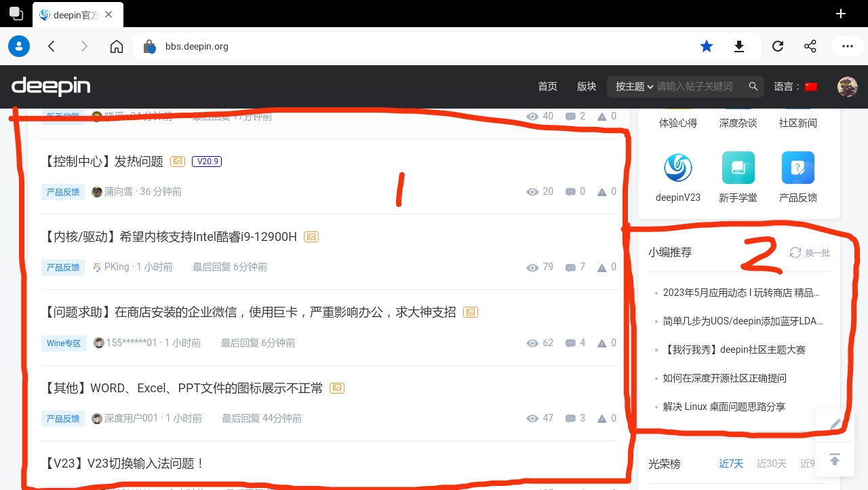Open the deepinV23 section icon

[x=677, y=168]
